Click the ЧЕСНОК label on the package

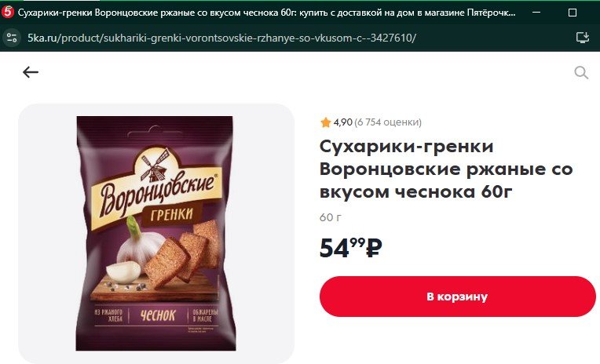pyautogui.click(x=157, y=315)
